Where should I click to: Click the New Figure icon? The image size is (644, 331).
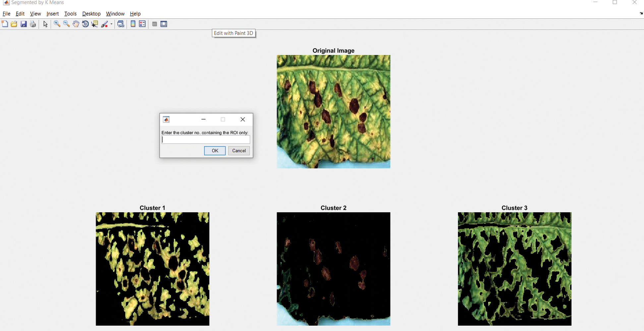point(5,24)
